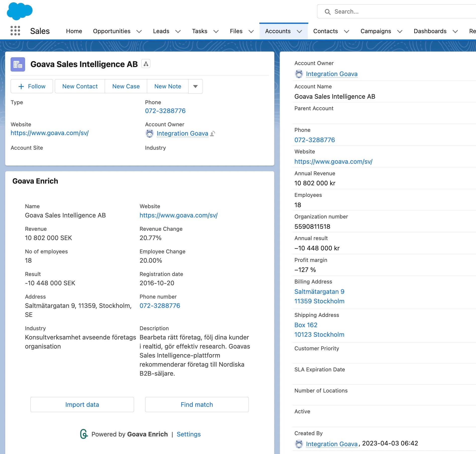Open website link in Goava Enrich card
The width and height of the screenshot is (476, 454).
pos(178,215)
